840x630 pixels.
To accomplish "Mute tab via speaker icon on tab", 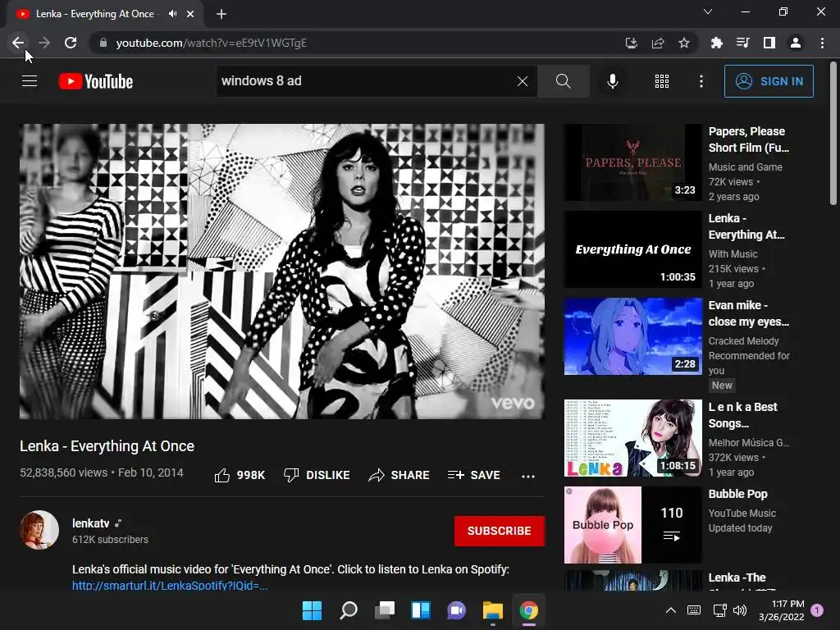I will (172, 14).
